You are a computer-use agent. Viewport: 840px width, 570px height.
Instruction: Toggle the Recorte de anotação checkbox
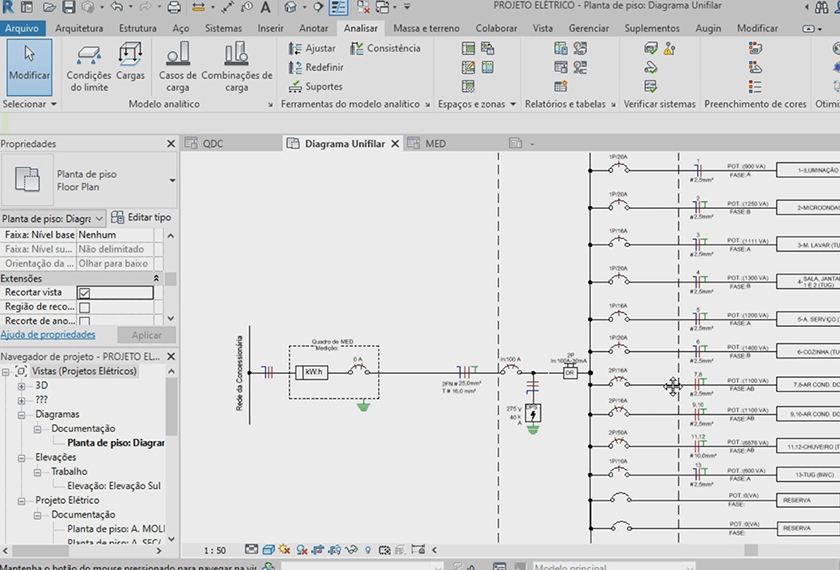pos(84,321)
